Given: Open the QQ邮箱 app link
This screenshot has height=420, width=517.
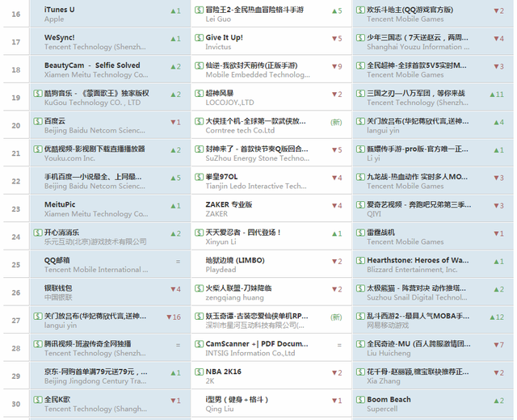Looking at the screenshot, I should [x=57, y=260].
